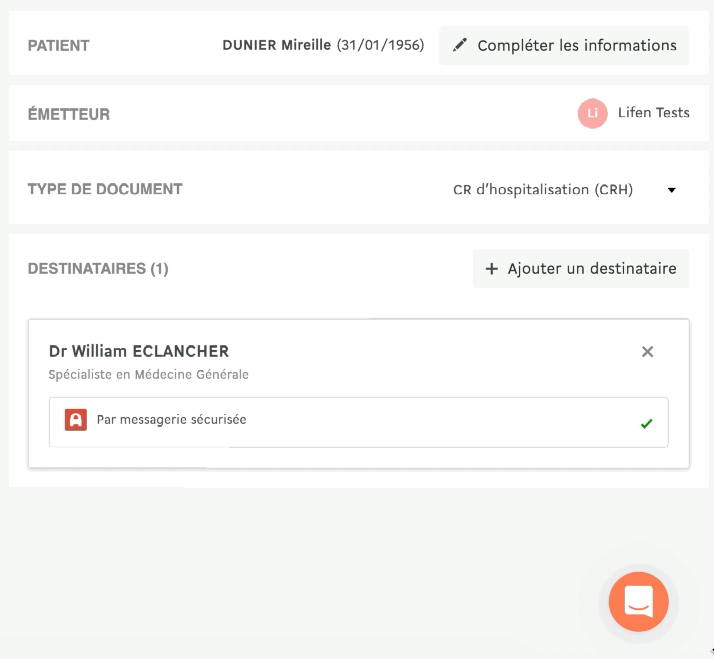Click the red secure messaging icon
714x659 pixels.
(x=76, y=419)
